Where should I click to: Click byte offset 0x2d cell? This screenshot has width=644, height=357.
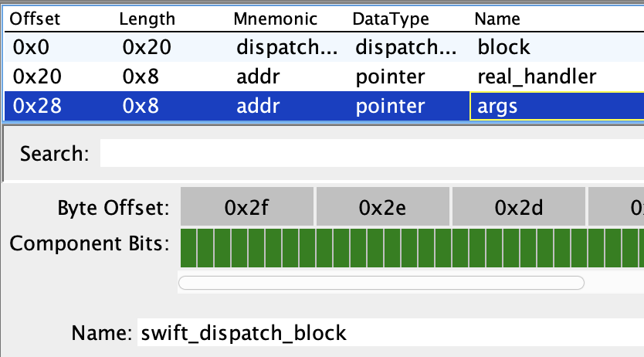coord(517,207)
